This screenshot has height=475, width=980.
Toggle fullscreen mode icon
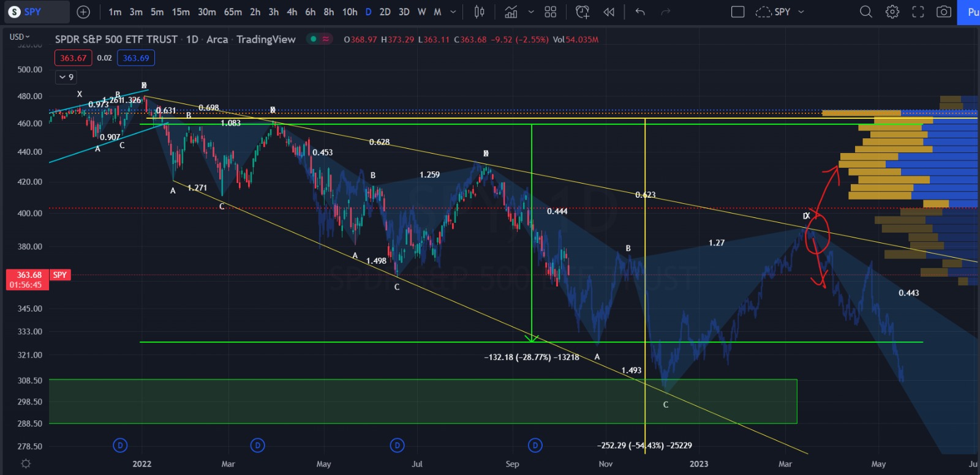(918, 12)
